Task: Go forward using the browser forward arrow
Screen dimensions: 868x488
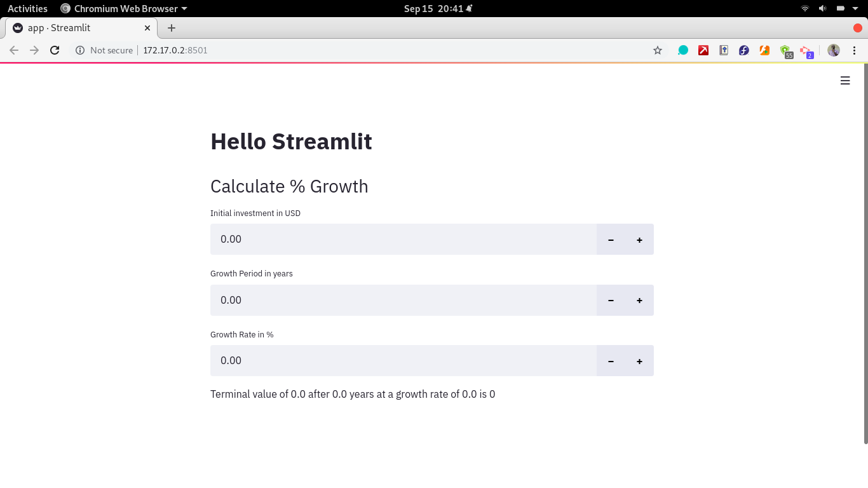Action: (x=34, y=50)
